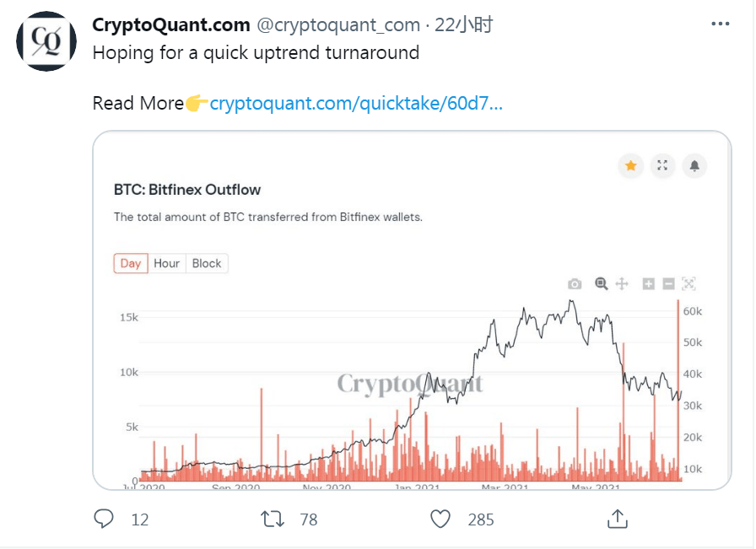756x549 pixels.
Task: Open the tweet three-dots more menu
Action: (721, 24)
